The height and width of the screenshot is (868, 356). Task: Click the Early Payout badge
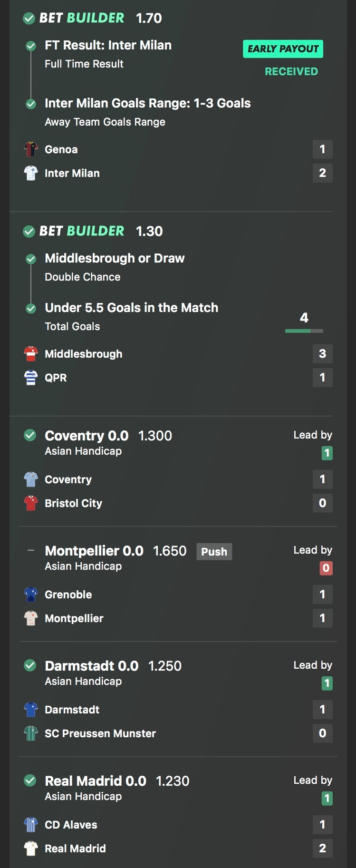(283, 49)
